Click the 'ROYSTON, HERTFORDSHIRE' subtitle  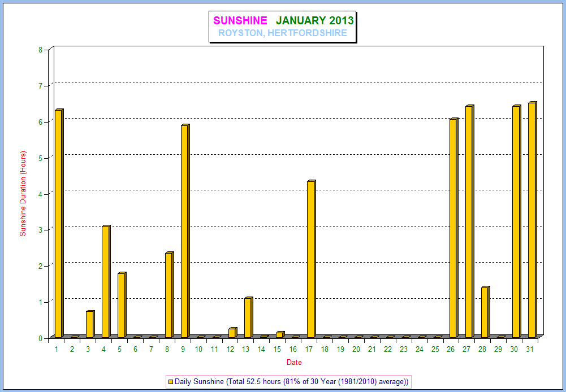[283, 33]
